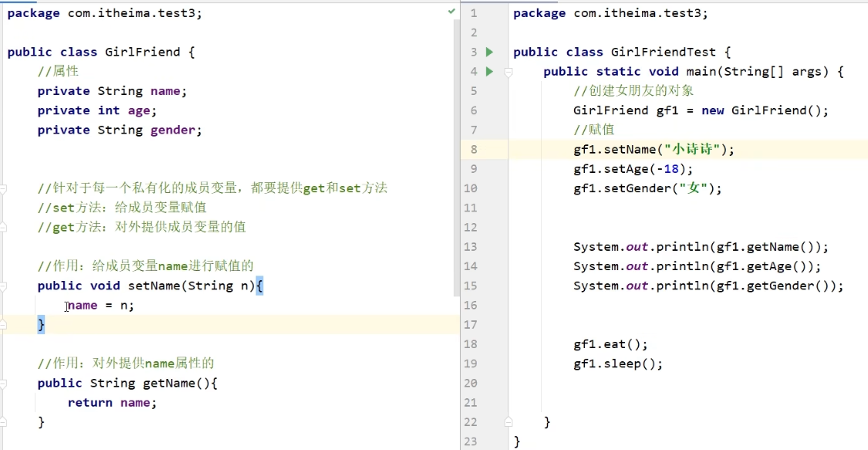The width and height of the screenshot is (868, 450).
Task: Click the highlighted closing brace of setName
Action: click(41, 325)
